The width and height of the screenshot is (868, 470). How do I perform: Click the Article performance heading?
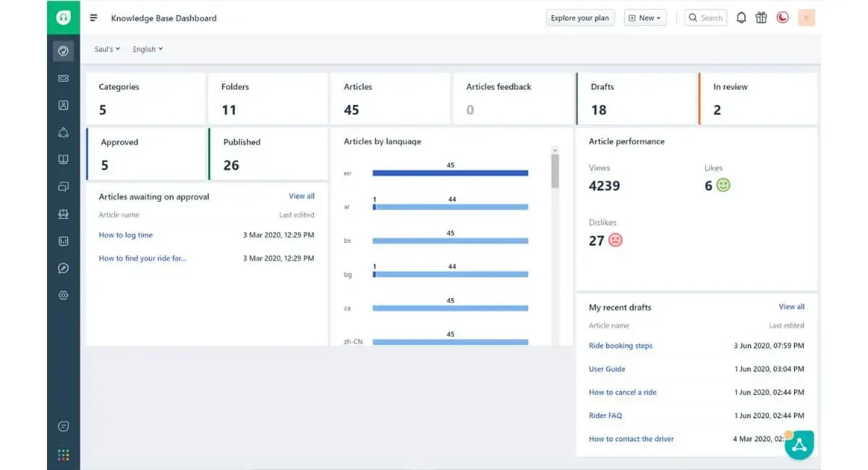click(626, 142)
